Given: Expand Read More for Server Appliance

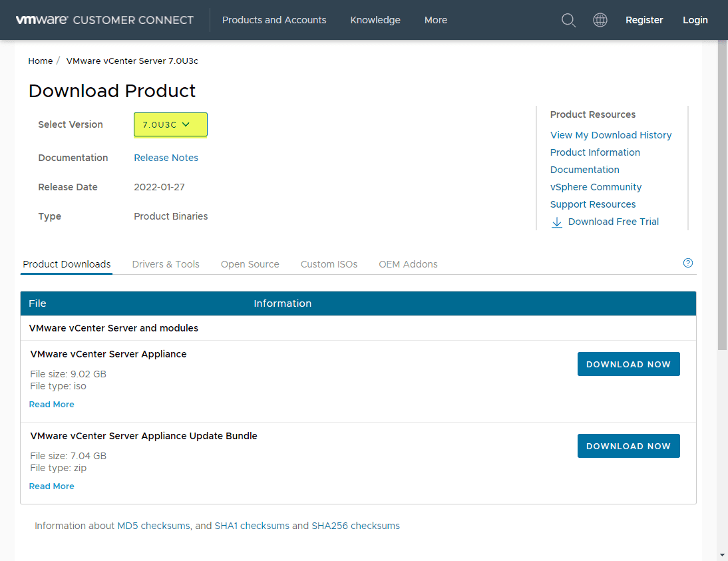Looking at the screenshot, I should [x=52, y=405].
